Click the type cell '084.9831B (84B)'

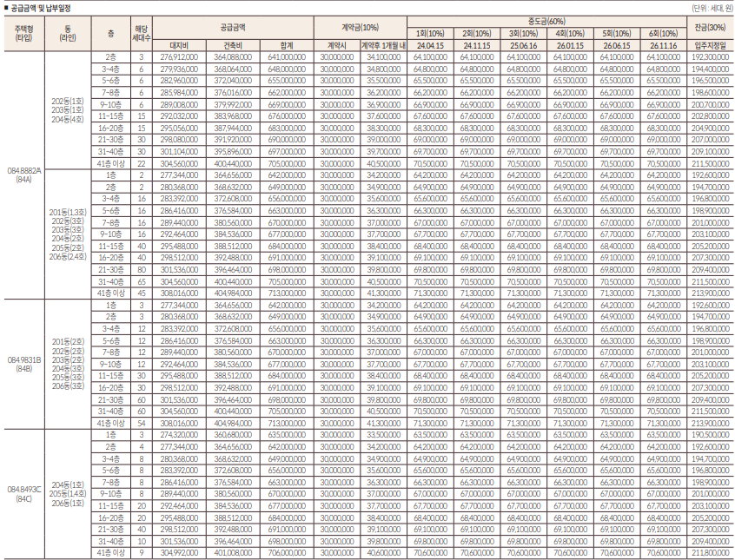(24, 364)
